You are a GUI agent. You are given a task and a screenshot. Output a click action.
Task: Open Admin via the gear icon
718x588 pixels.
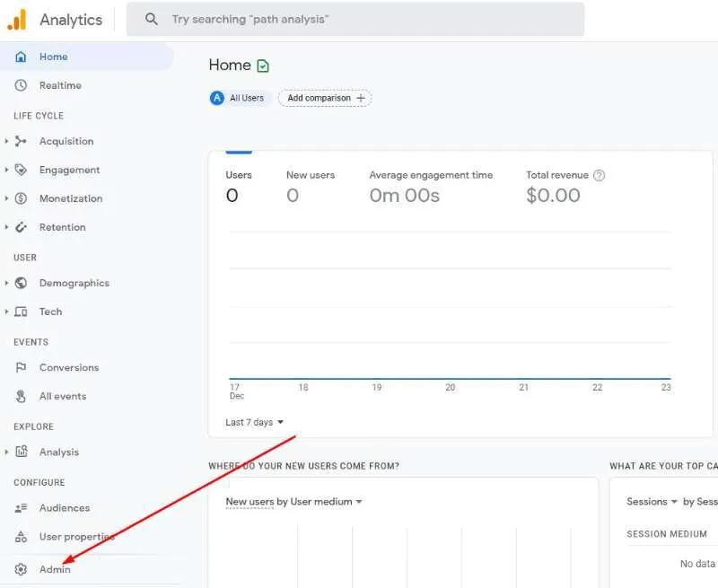20,569
